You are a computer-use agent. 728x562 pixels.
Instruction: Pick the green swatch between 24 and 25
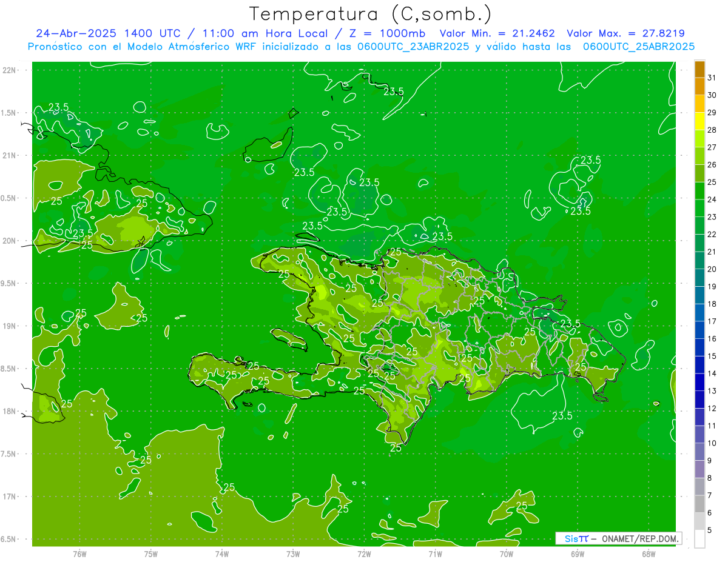[699, 191]
